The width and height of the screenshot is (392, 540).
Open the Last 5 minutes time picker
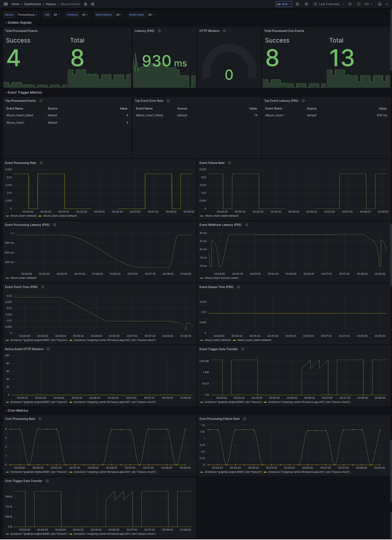[329, 4]
